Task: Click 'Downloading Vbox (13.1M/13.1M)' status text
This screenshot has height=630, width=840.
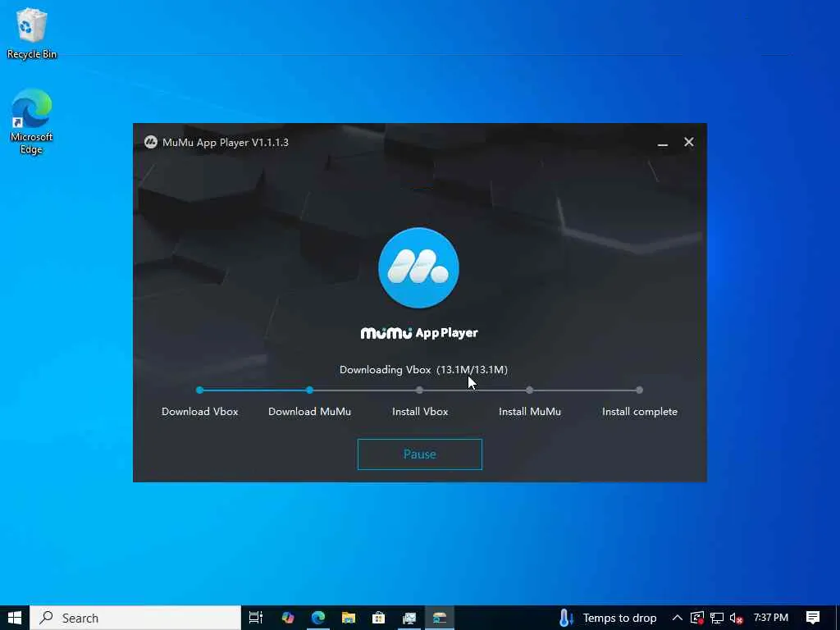Action: 424,370
